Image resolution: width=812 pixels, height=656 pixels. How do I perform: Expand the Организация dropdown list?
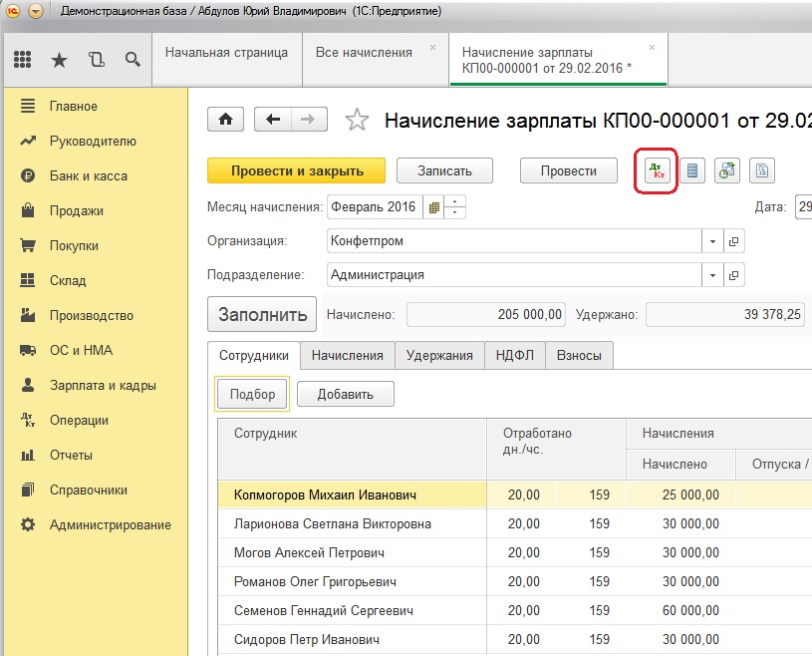[712, 241]
